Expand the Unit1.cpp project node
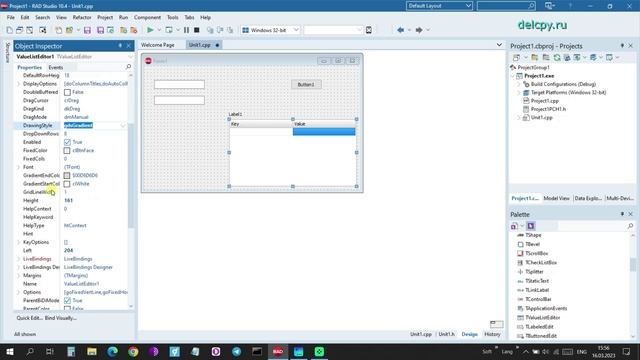Screen dimensions: 640x360 point(519,118)
